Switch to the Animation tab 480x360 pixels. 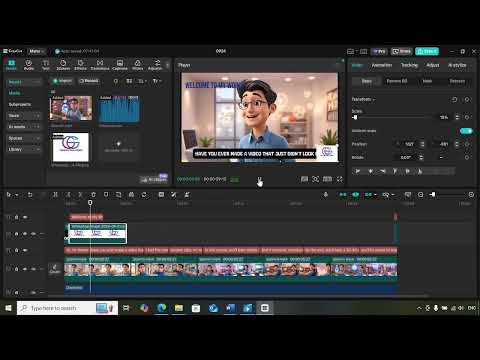(x=382, y=65)
